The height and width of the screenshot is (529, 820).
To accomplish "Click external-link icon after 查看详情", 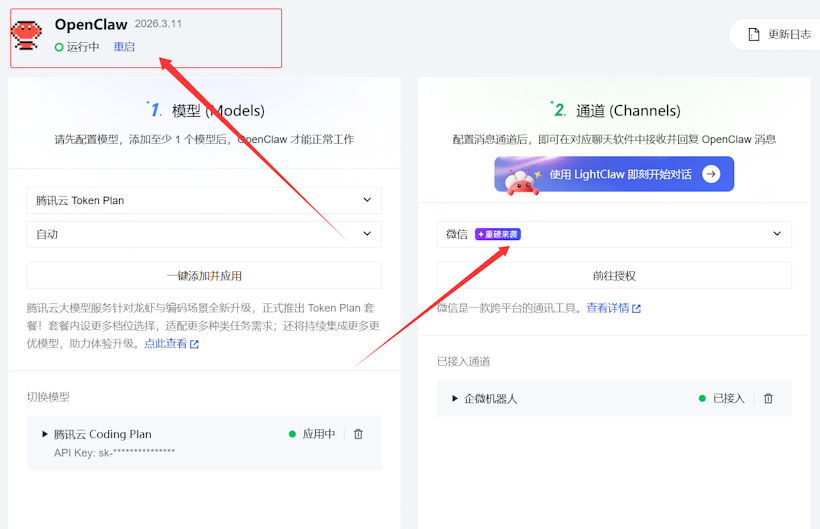I will [636, 308].
